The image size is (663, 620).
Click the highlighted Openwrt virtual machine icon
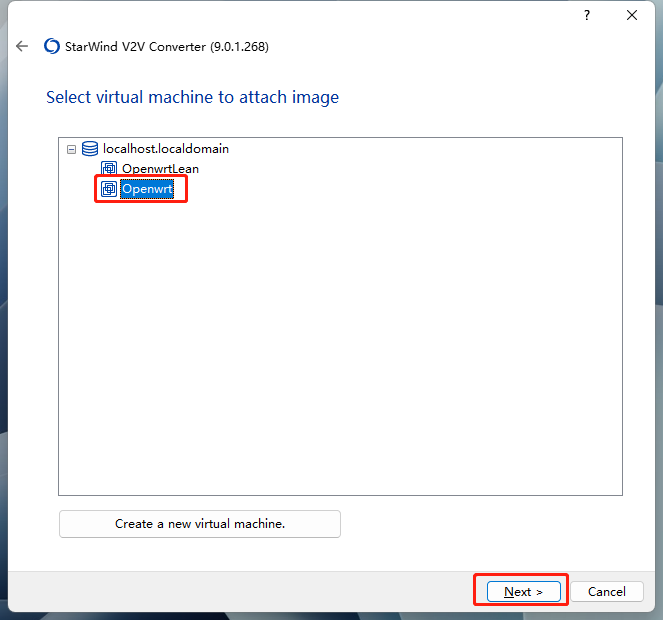point(109,189)
